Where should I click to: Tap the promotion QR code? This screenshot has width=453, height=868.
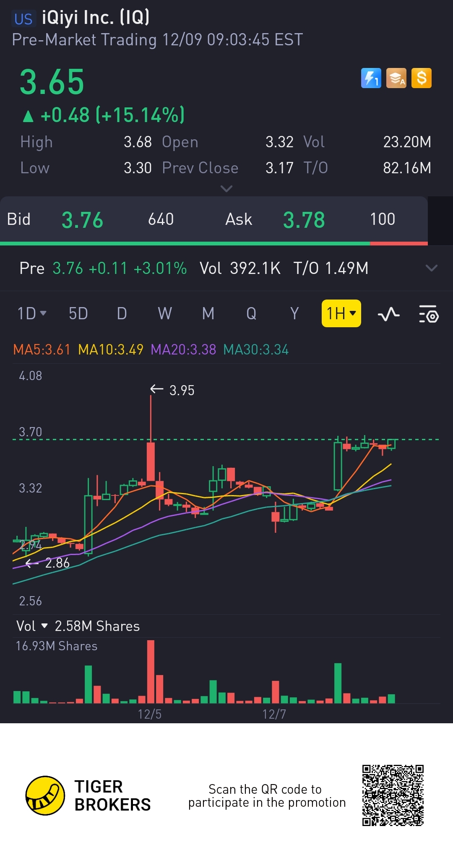393,795
